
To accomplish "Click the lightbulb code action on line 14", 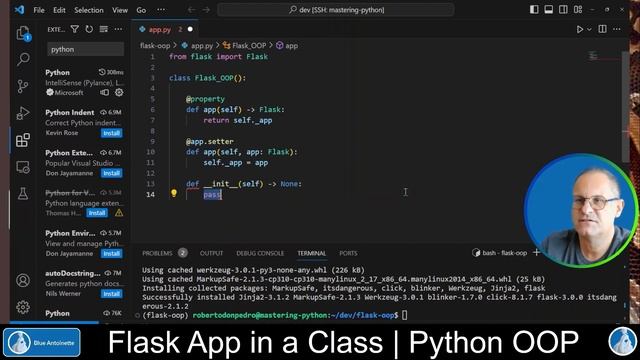I will pos(174,193).
